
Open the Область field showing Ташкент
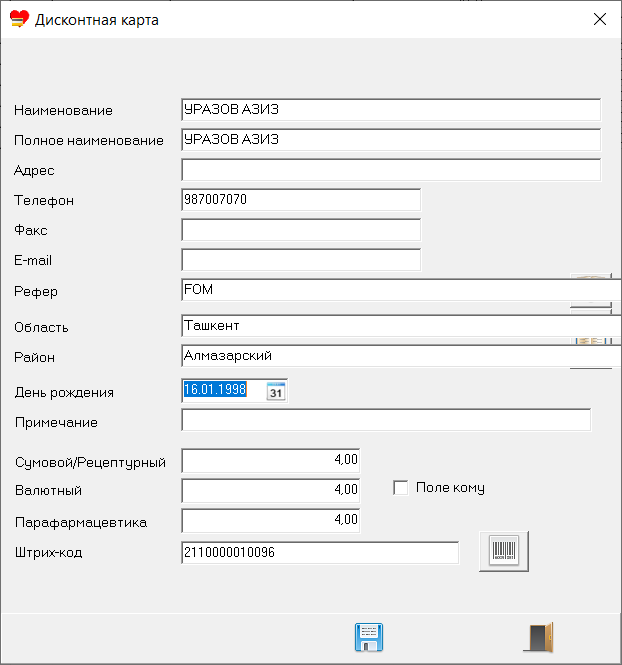tap(401, 326)
